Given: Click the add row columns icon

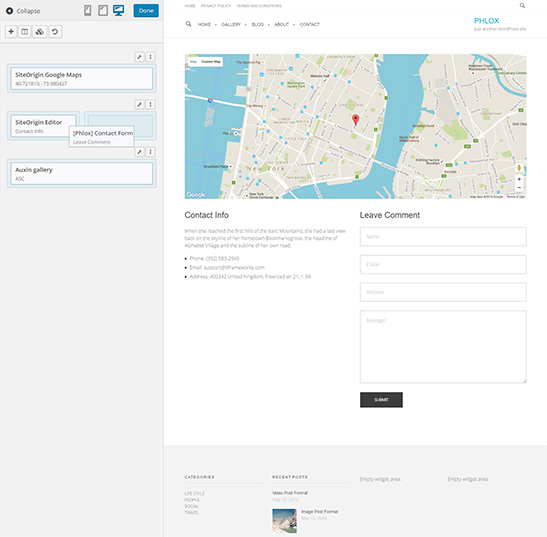Looking at the screenshot, I should pos(25,32).
